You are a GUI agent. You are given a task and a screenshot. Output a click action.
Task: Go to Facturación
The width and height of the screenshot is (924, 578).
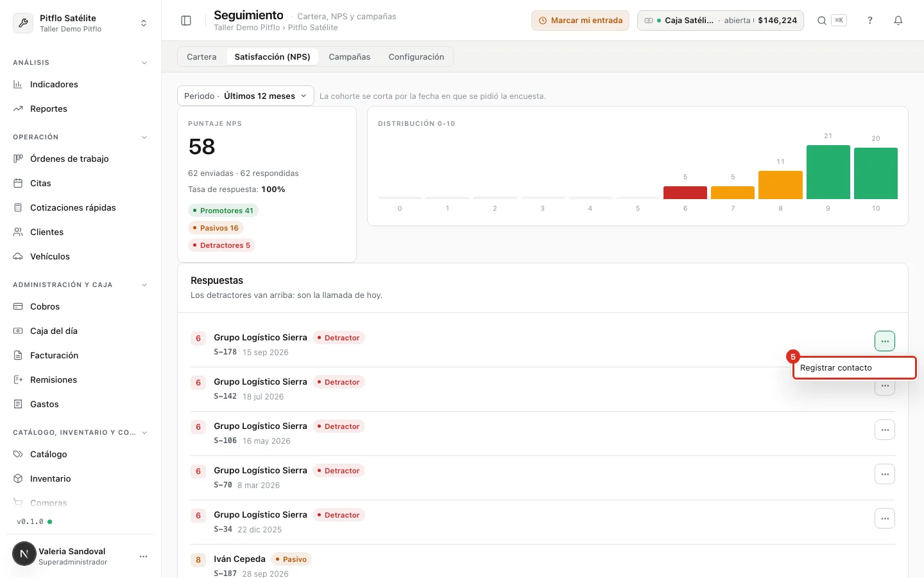80,355
